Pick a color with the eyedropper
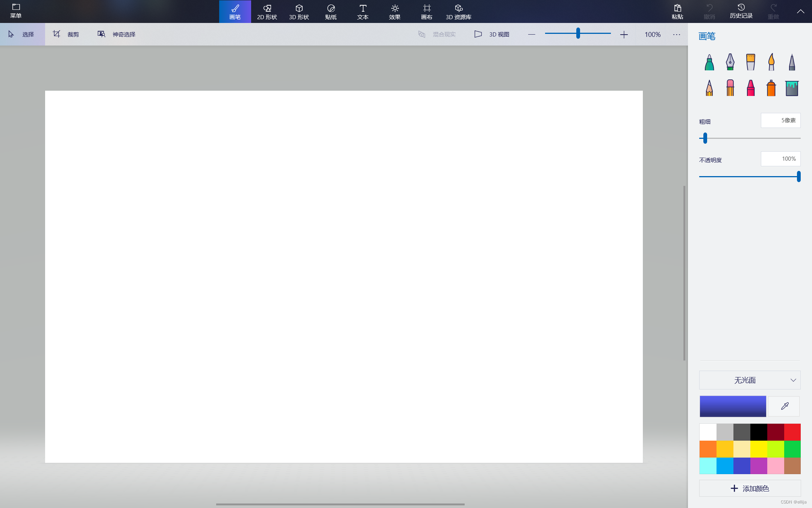Image resolution: width=812 pixels, height=508 pixels. pyautogui.click(x=784, y=406)
